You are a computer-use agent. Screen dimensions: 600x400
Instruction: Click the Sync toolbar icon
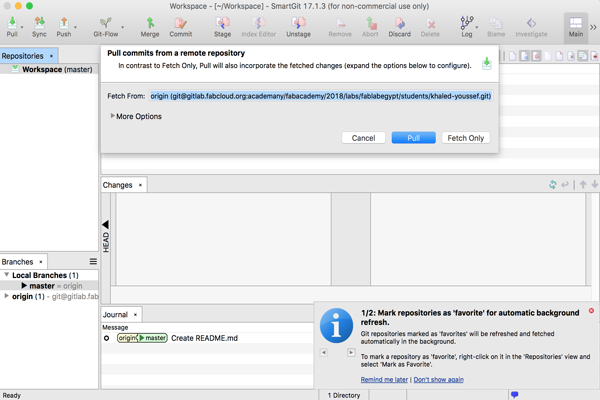pos(39,27)
